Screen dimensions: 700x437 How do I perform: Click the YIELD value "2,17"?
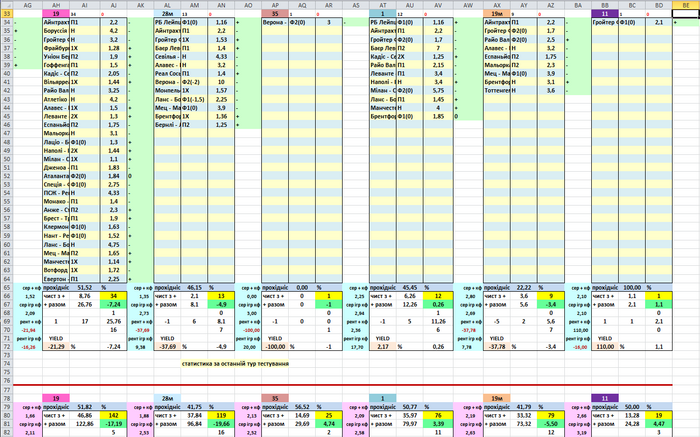tap(383, 347)
